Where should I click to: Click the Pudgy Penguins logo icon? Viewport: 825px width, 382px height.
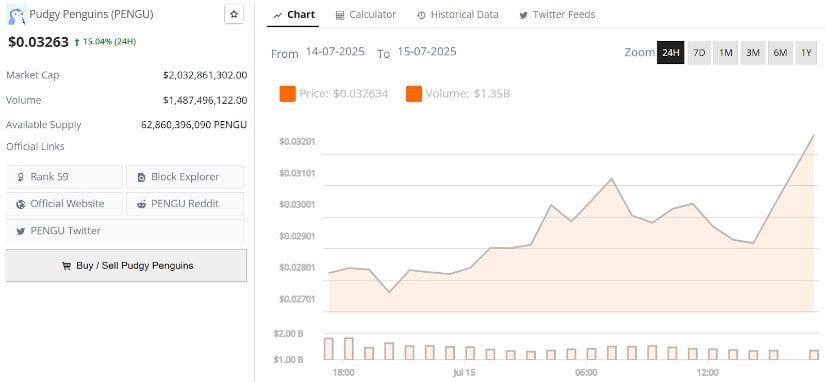[x=16, y=16]
